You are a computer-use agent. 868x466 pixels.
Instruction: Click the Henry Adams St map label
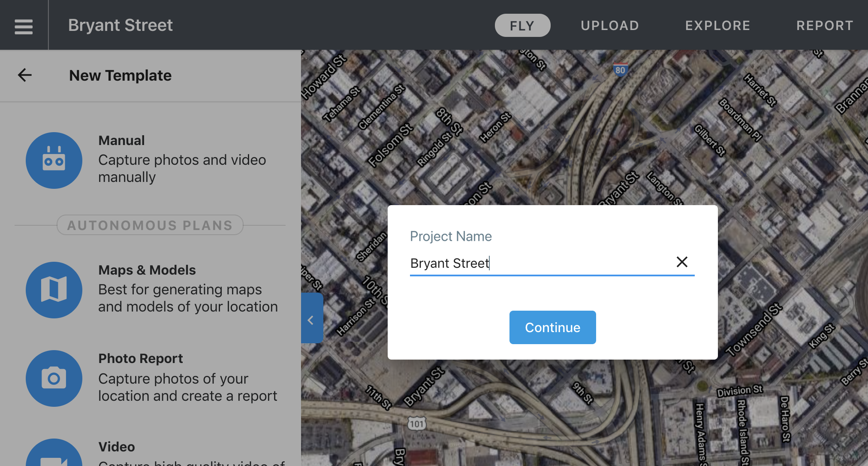click(700, 434)
